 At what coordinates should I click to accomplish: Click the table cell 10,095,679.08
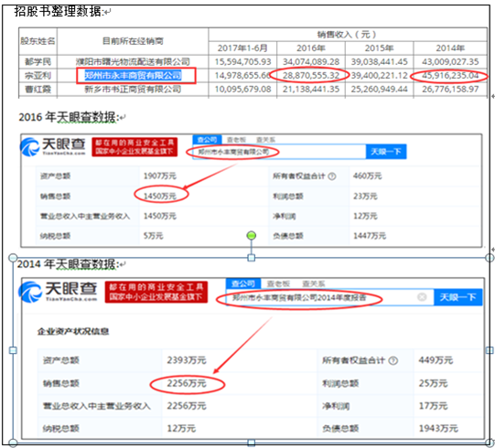tap(242, 90)
